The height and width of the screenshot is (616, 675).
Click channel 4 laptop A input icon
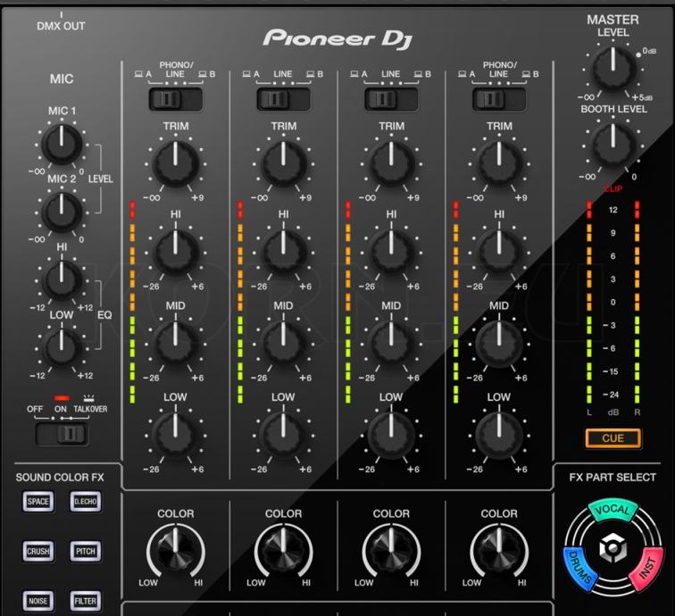pos(462,74)
